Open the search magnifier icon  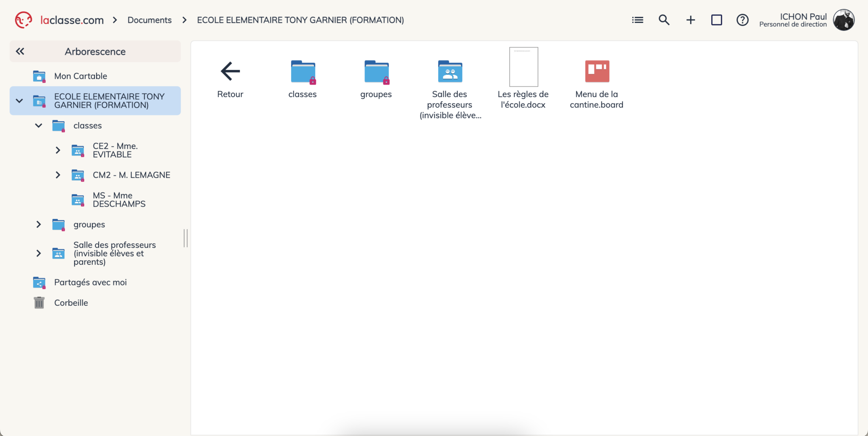click(x=664, y=20)
